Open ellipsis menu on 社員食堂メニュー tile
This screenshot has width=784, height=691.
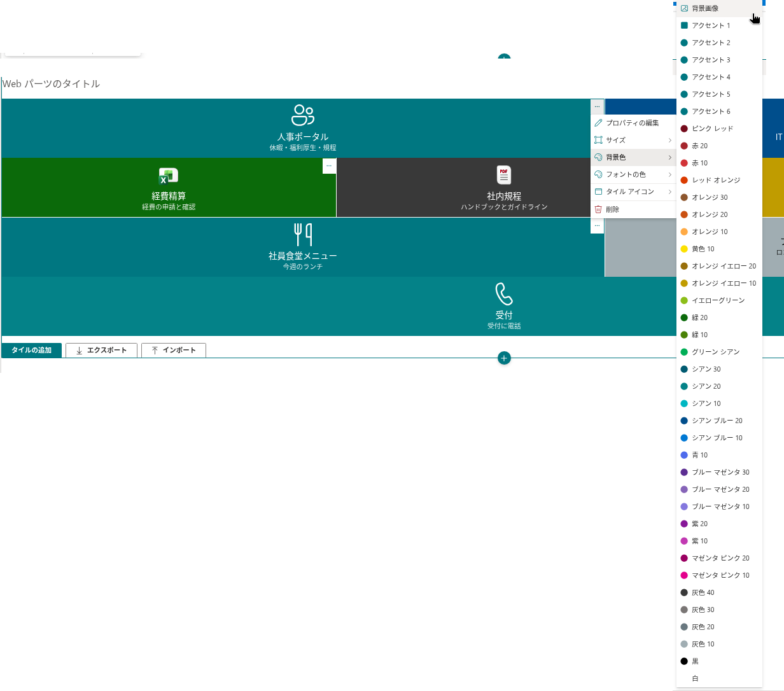[597, 225]
